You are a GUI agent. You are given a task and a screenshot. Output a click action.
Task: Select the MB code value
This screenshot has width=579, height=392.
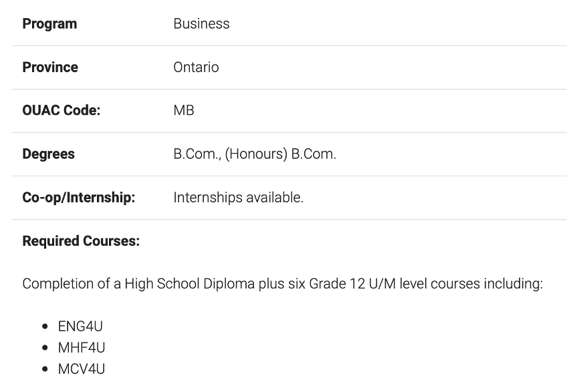[184, 110]
